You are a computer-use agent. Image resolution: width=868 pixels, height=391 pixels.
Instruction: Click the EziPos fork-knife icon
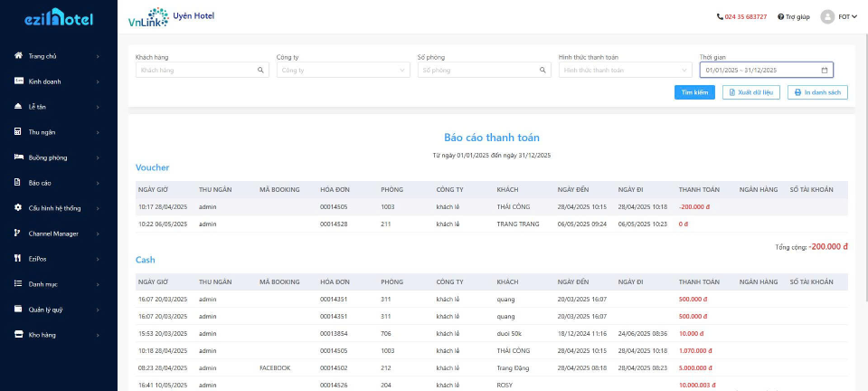pyautogui.click(x=18, y=259)
